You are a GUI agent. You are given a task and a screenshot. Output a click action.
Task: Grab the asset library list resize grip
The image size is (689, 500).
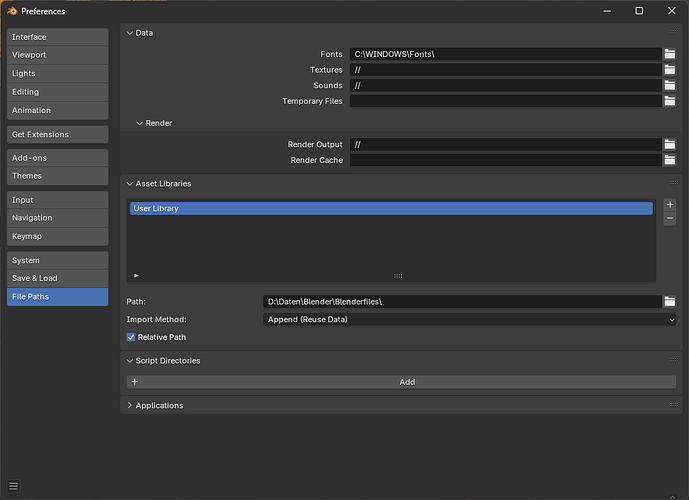click(398, 276)
